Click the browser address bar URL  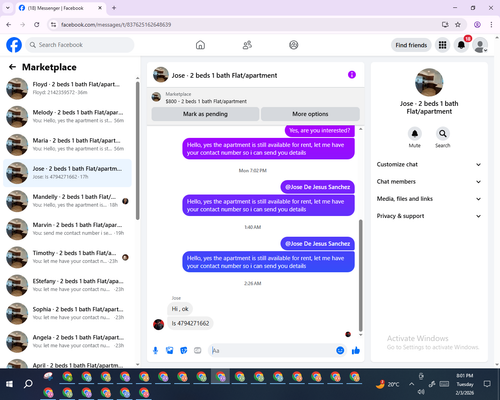(116, 25)
